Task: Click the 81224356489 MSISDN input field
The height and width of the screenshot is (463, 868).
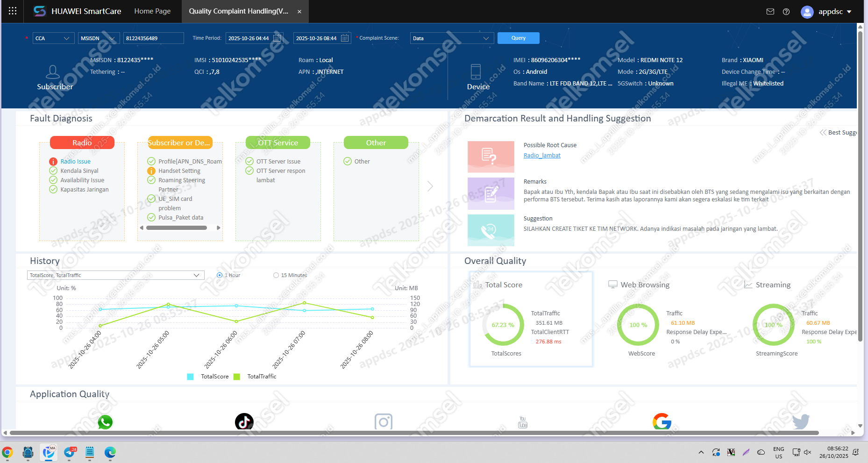Action: point(154,38)
